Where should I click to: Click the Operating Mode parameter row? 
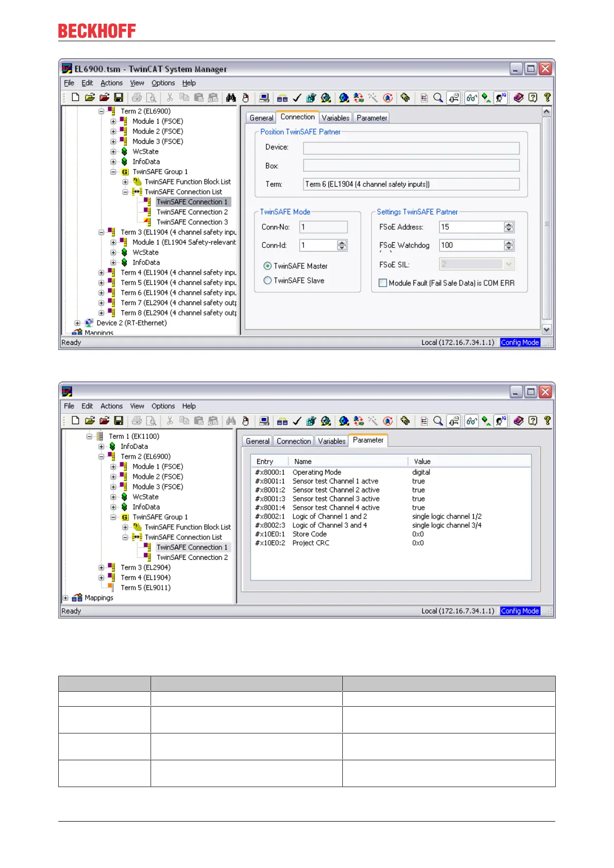coord(390,472)
